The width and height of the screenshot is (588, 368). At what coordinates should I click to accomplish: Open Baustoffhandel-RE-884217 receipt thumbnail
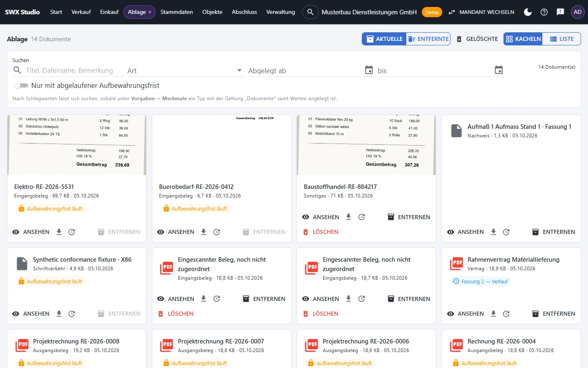[x=366, y=145]
